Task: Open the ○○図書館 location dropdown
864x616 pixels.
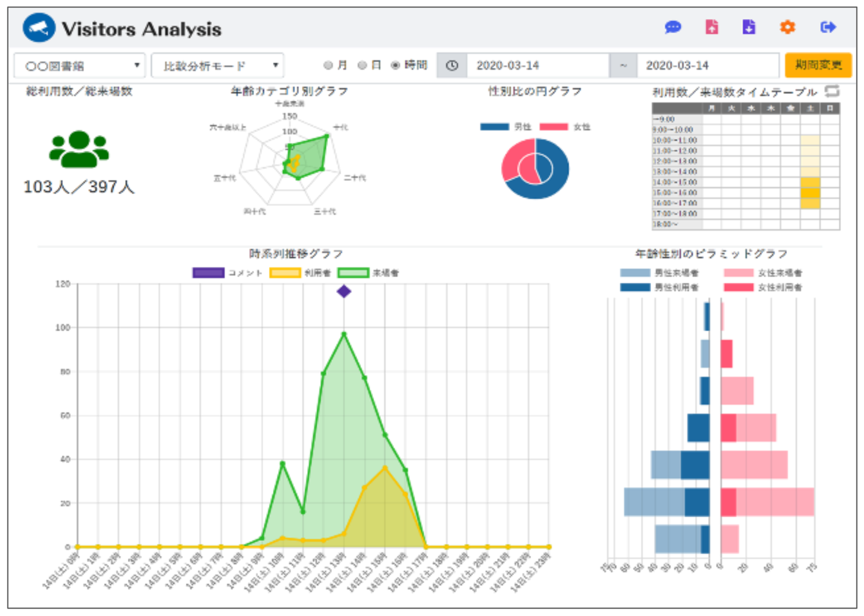Action: (x=79, y=66)
